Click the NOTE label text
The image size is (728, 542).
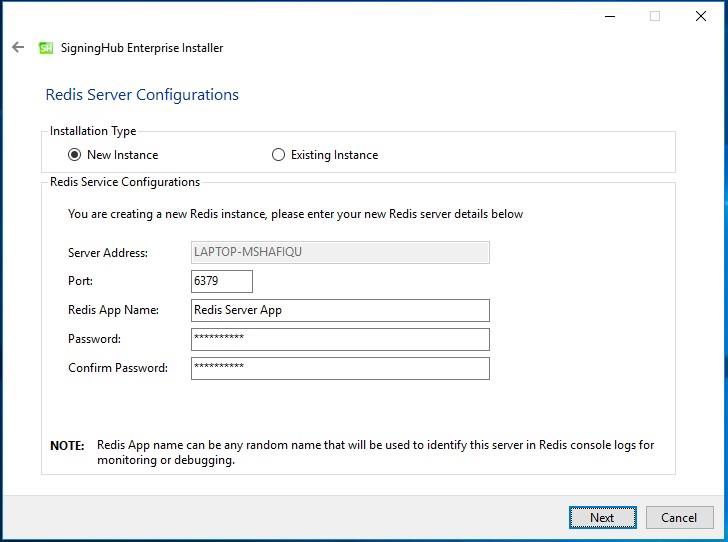pyautogui.click(x=67, y=446)
